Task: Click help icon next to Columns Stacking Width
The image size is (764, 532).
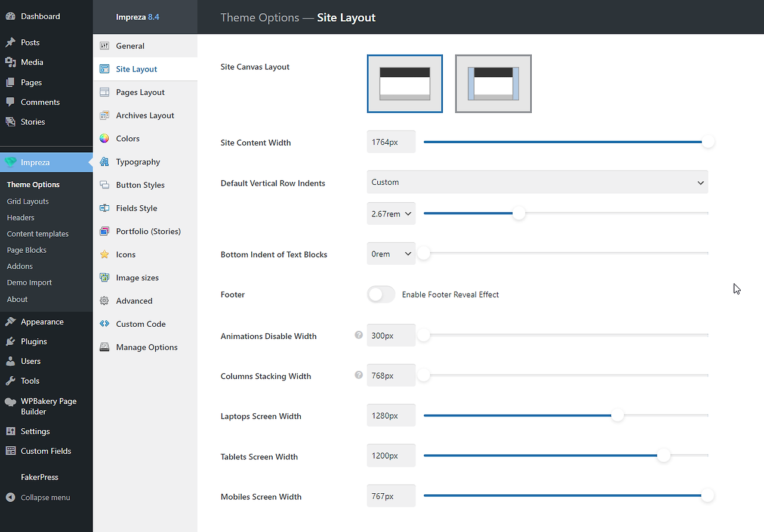Action: pos(359,375)
